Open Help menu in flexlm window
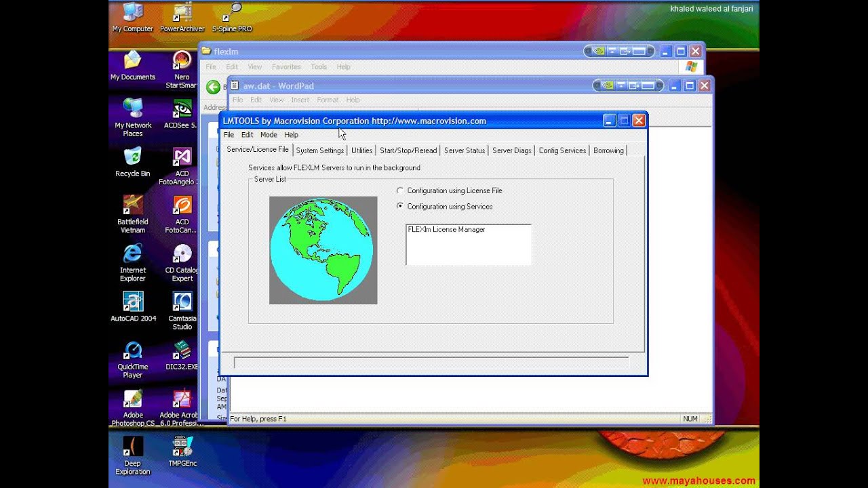The width and height of the screenshot is (868, 488). (344, 67)
